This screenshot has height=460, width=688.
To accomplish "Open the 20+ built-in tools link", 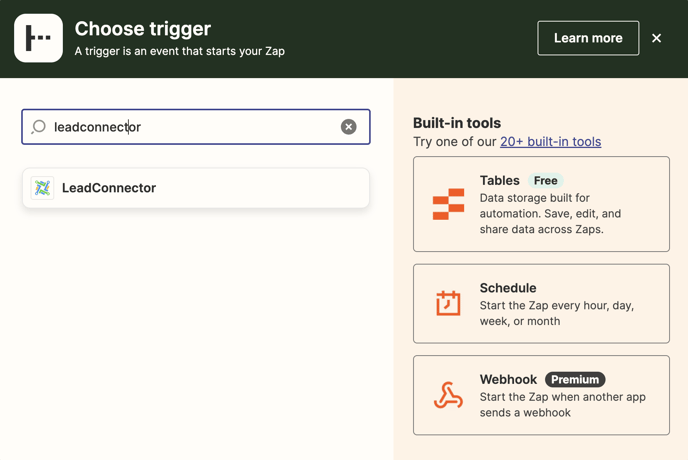I will 550,142.
